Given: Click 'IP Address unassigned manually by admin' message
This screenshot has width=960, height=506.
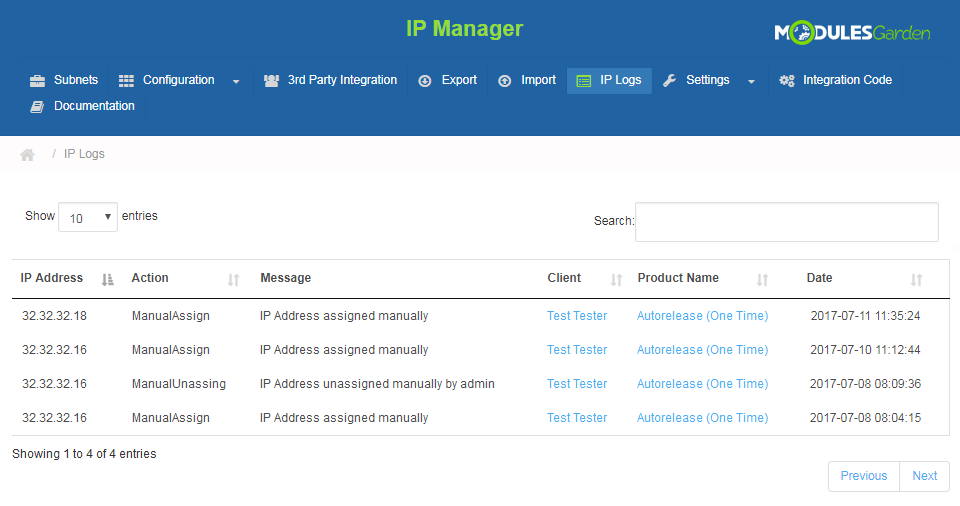Looking at the screenshot, I should tap(377, 384).
